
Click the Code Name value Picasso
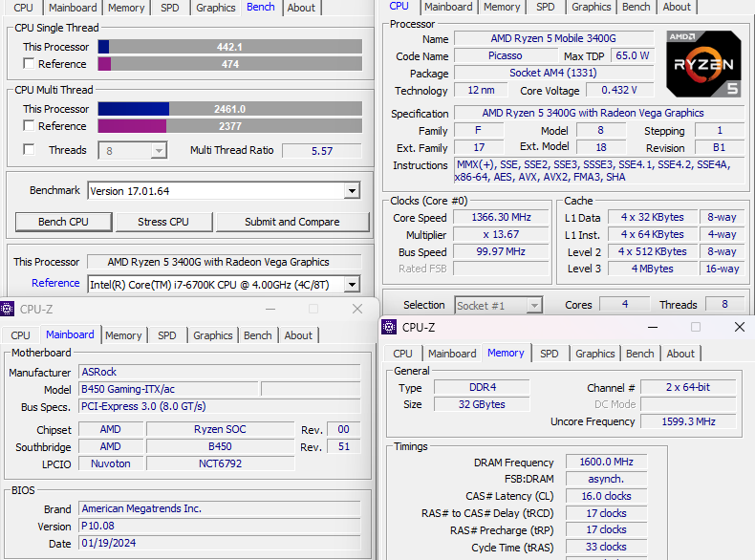click(x=506, y=55)
